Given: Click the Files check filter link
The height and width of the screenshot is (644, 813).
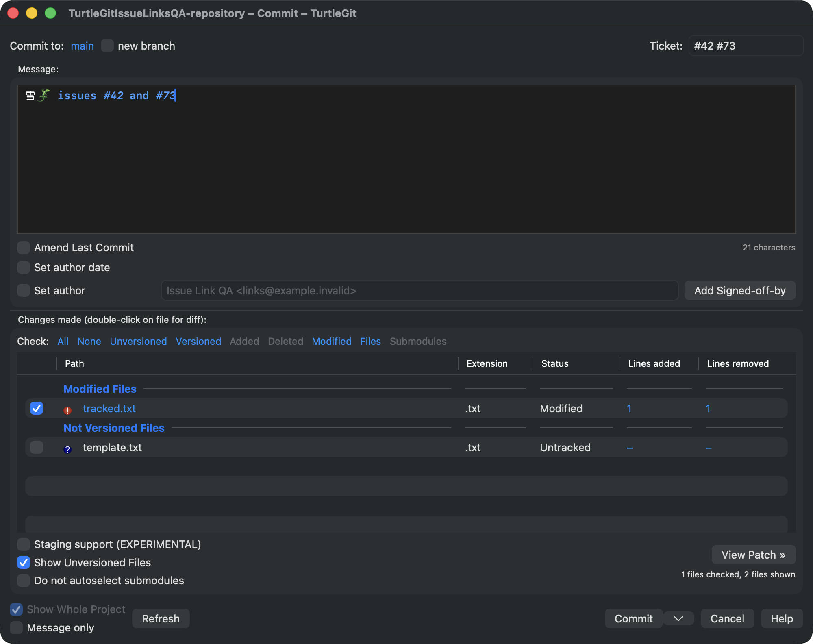Looking at the screenshot, I should click(370, 341).
